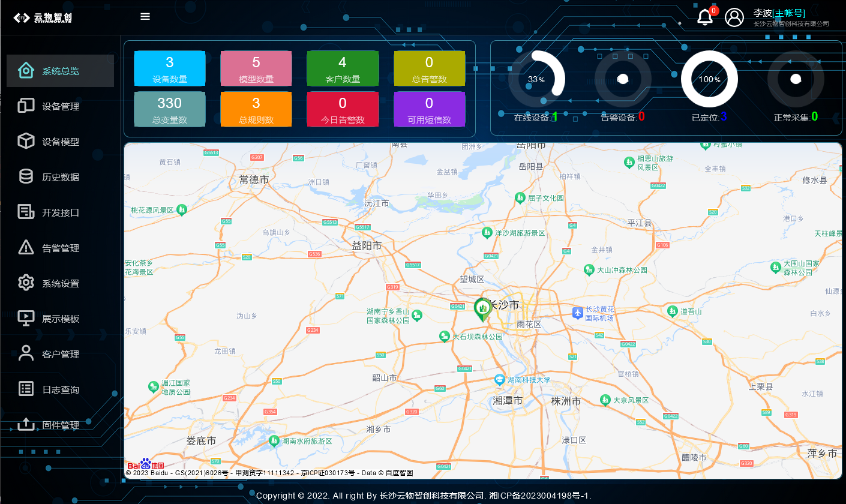The height and width of the screenshot is (504, 846).
Task: Click the 湖南水府旅游区 map icon
Action: tap(274, 440)
